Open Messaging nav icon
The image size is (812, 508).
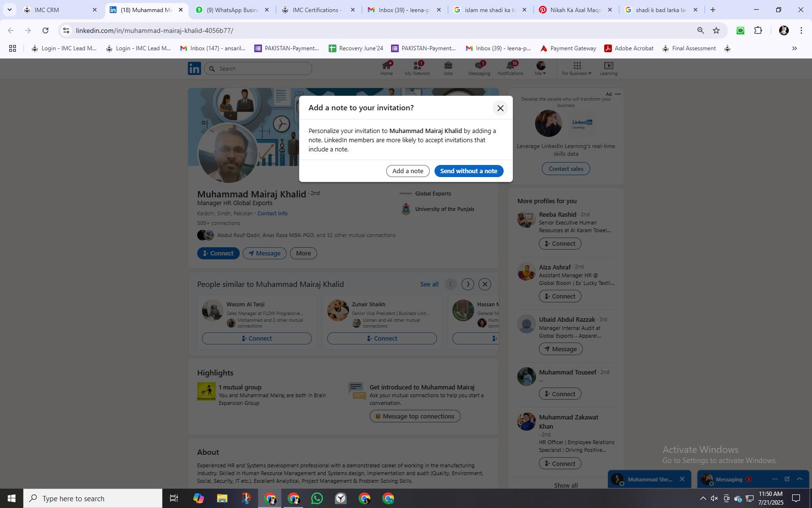tap(479, 68)
